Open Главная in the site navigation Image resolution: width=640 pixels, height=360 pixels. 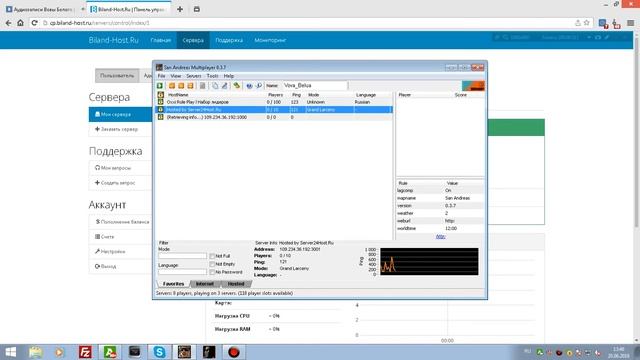160,40
